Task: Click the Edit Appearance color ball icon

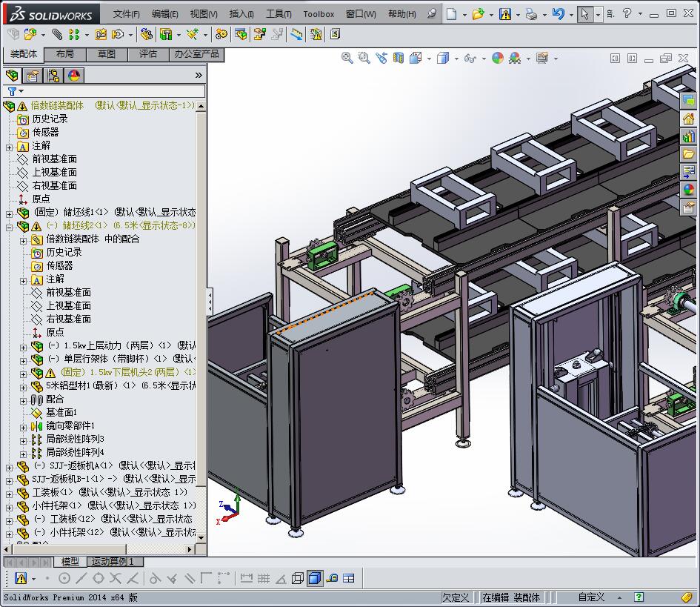Action: coord(498,58)
